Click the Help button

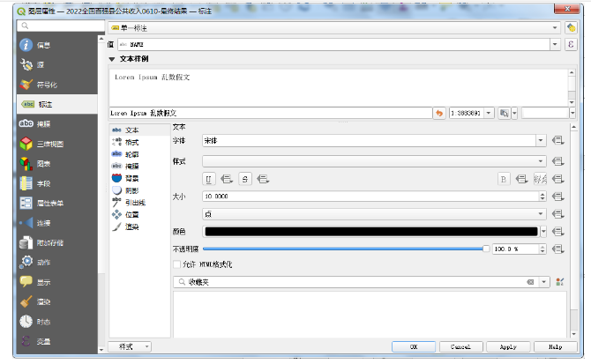[555, 346]
